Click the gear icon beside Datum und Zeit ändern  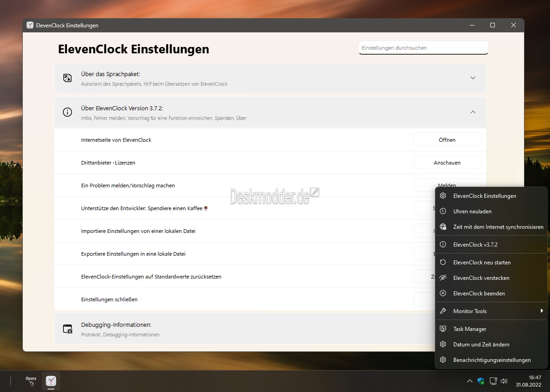click(x=443, y=345)
